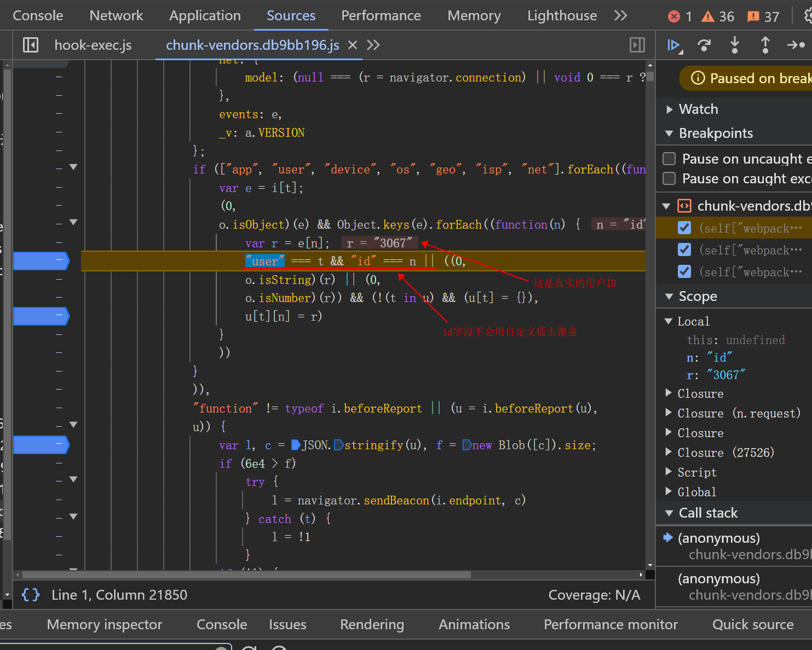Collapse chunk-vendors breakpoint group
Image resolution: width=812 pixels, height=650 pixels.
click(x=666, y=206)
